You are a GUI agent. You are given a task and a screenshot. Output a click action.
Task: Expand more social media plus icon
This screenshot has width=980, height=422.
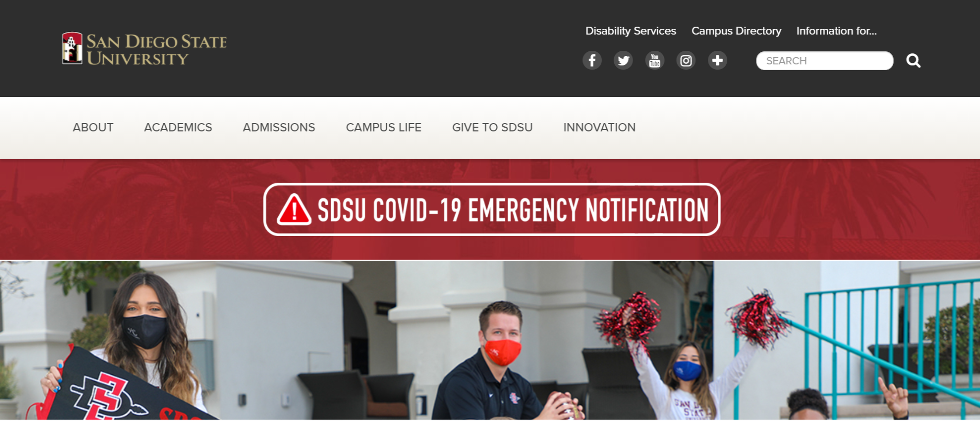(x=717, y=61)
